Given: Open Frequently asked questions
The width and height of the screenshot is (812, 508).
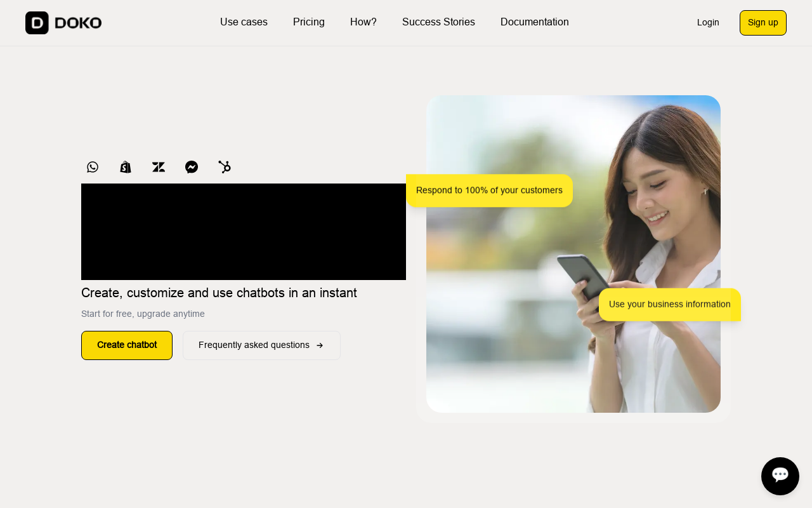Looking at the screenshot, I should (261, 345).
